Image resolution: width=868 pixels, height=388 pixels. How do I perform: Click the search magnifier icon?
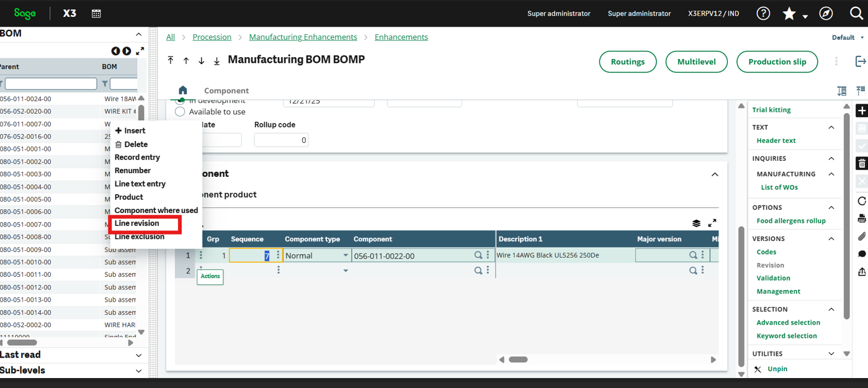tap(858, 13)
